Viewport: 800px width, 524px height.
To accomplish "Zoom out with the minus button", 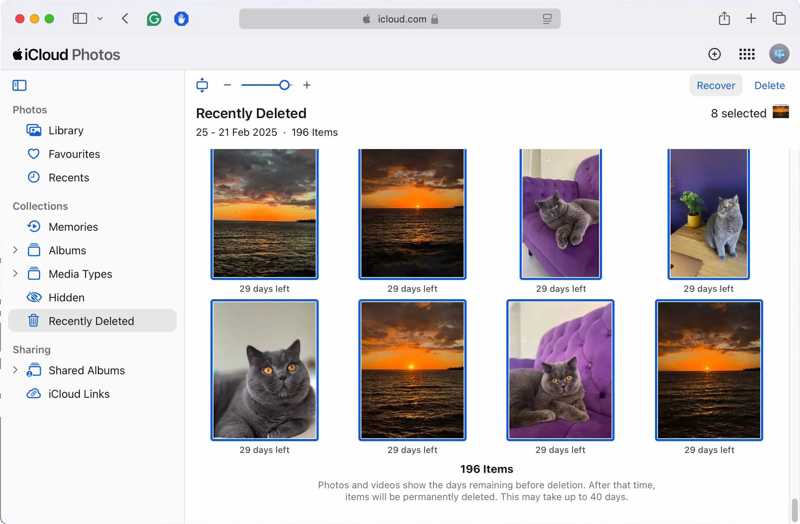I will [x=228, y=85].
